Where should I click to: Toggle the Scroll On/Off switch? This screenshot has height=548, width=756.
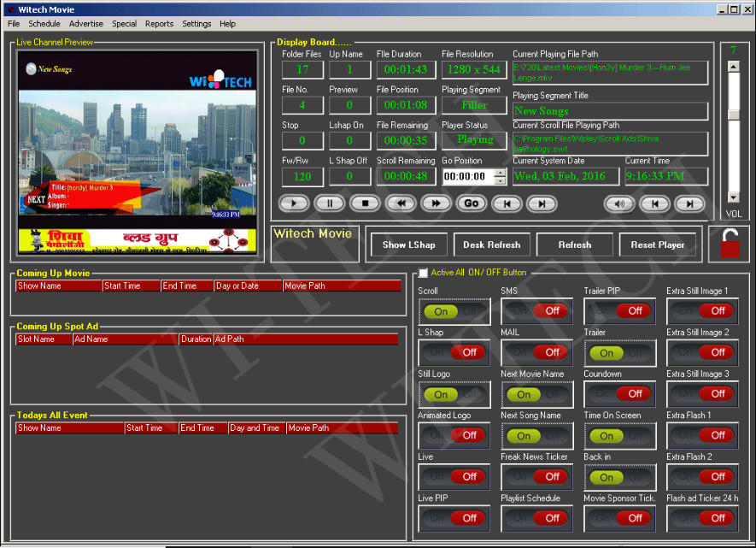point(454,312)
